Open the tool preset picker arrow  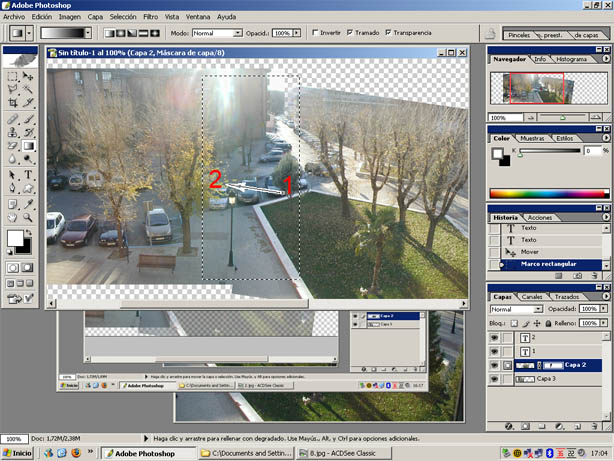tap(29, 33)
